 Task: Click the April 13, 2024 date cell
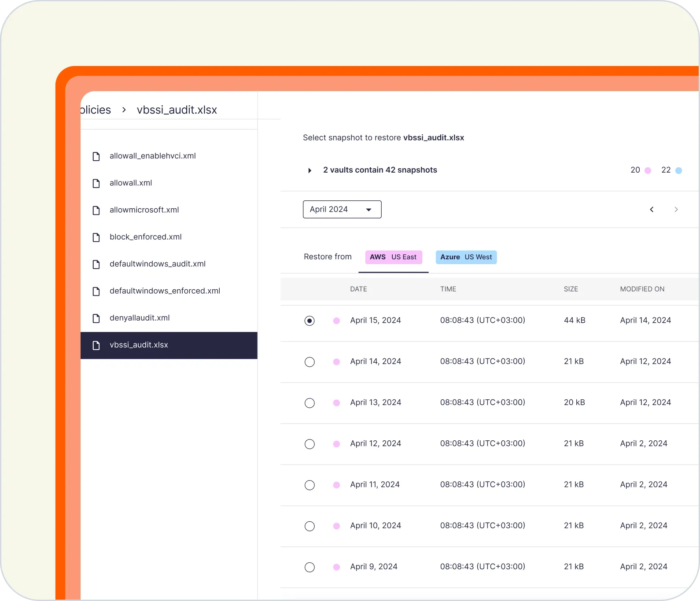376,402
